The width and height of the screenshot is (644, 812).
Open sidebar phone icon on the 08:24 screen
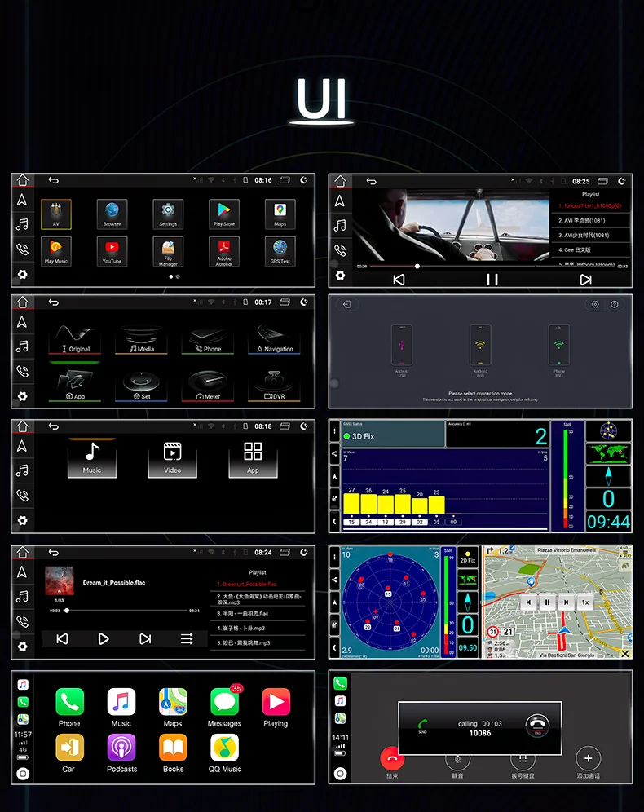[x=22, y=621]
